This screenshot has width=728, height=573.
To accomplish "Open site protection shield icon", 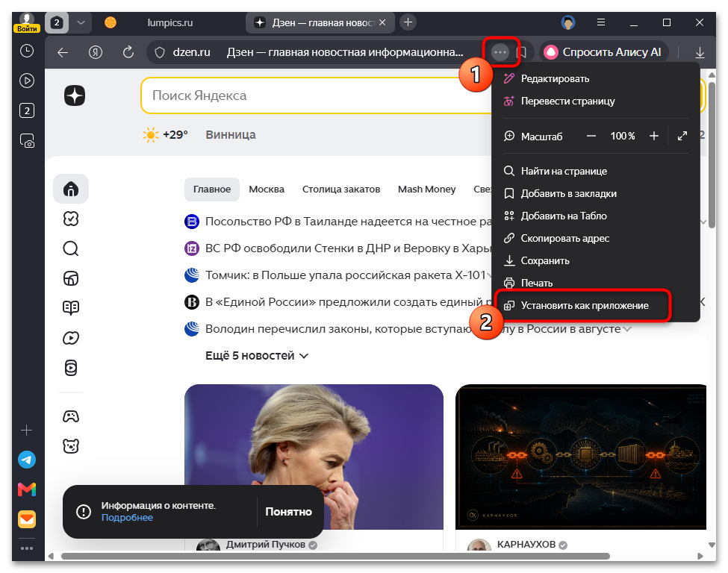I will coord(160,52).
